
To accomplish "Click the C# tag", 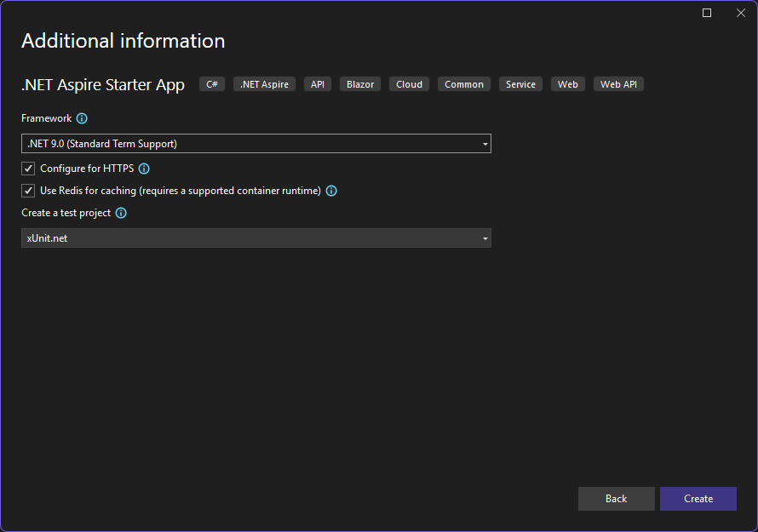I will click(x=212, y=84).
